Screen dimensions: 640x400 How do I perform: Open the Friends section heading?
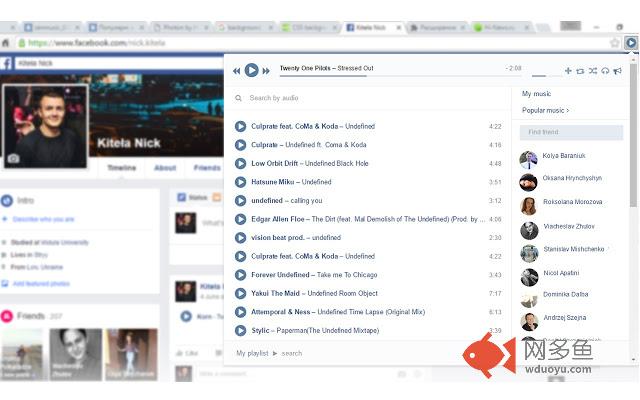31,316
